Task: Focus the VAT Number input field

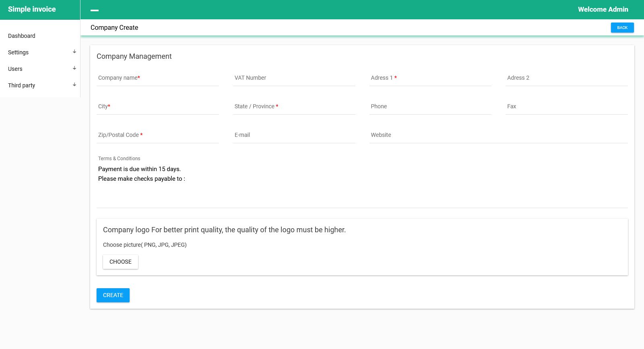Action: pyautogui.click(x=294, y=78)
